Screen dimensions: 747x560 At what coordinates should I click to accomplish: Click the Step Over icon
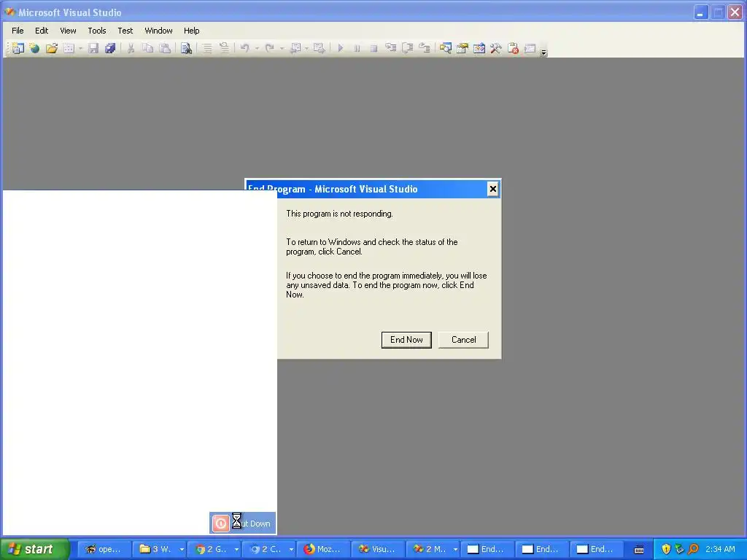tap(407, 48)
